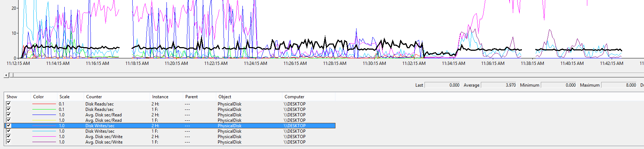Uncheck the Disk Reads/sec 1 F: checkbox
The width and height of the screenshot is (644, 149).
8,109
